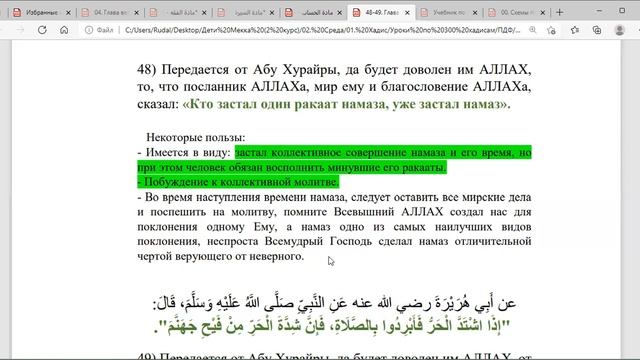Image resolution: width=640 pixels, height=360 pixels.
Task: Switch to the Избранные tab
Action: tap(42, 13)
